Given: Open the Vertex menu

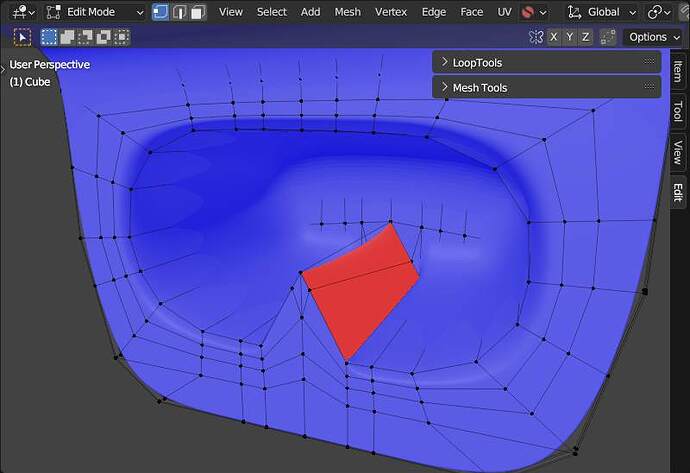Looking at the screenshot, I should click(x=391, y=12).
